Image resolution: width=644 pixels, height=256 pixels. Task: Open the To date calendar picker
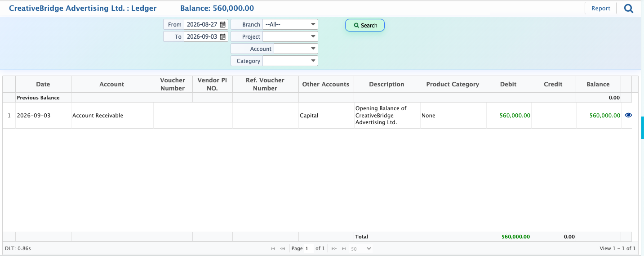click(222, 36)
